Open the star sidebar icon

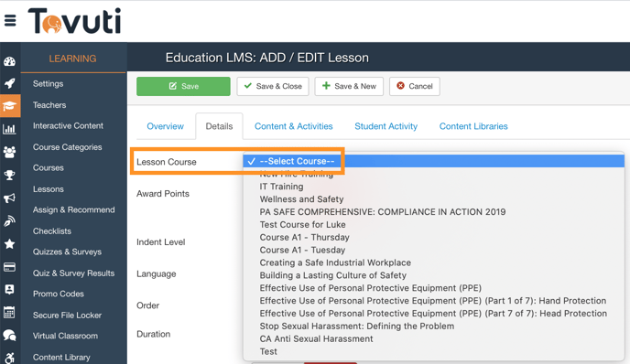coord(10,243)
